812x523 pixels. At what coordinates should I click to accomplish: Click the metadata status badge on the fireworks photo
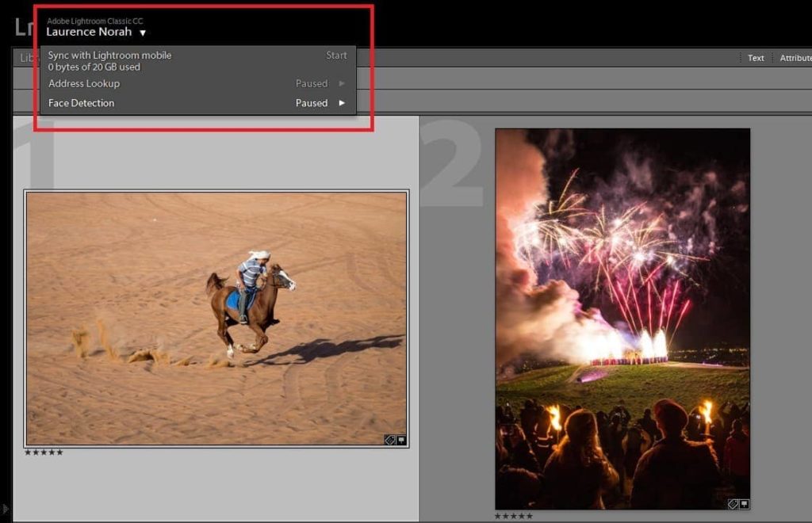744,504
